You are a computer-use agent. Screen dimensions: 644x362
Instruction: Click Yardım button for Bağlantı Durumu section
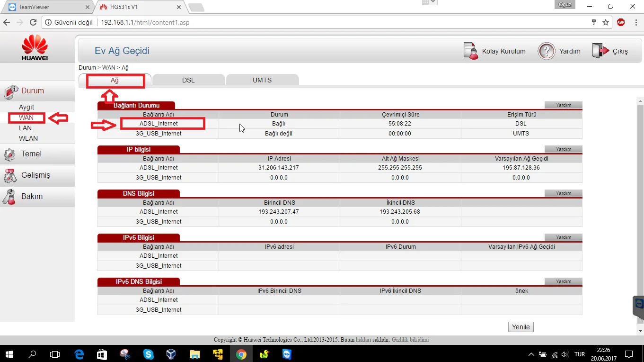point(564,105)
